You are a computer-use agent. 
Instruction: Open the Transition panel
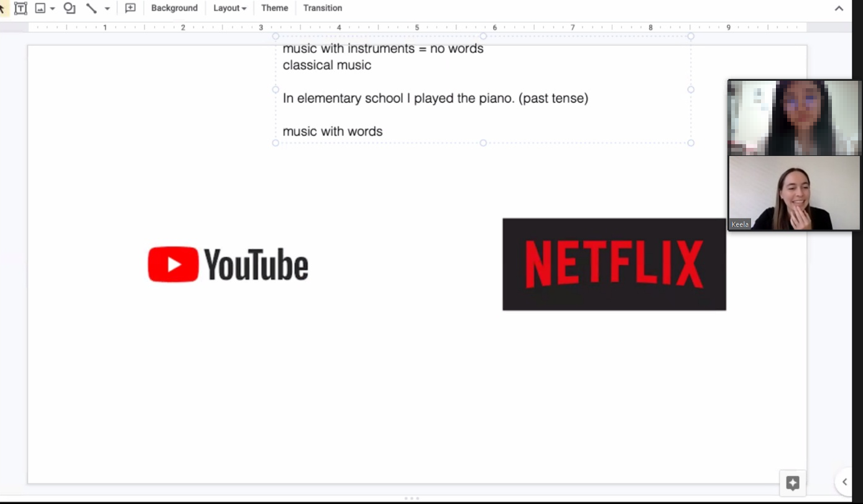point(323,8)
